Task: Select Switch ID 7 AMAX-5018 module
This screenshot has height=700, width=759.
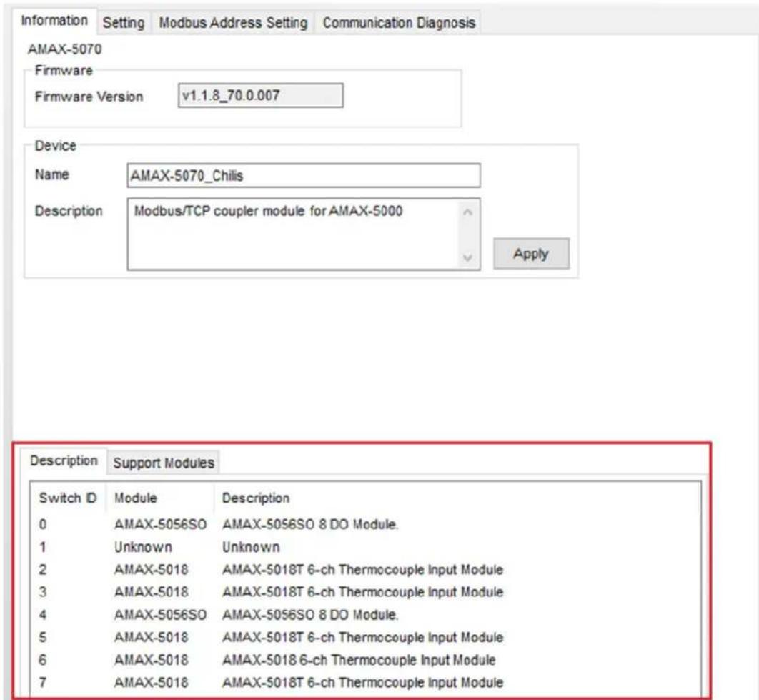Action: click(151, 683)
